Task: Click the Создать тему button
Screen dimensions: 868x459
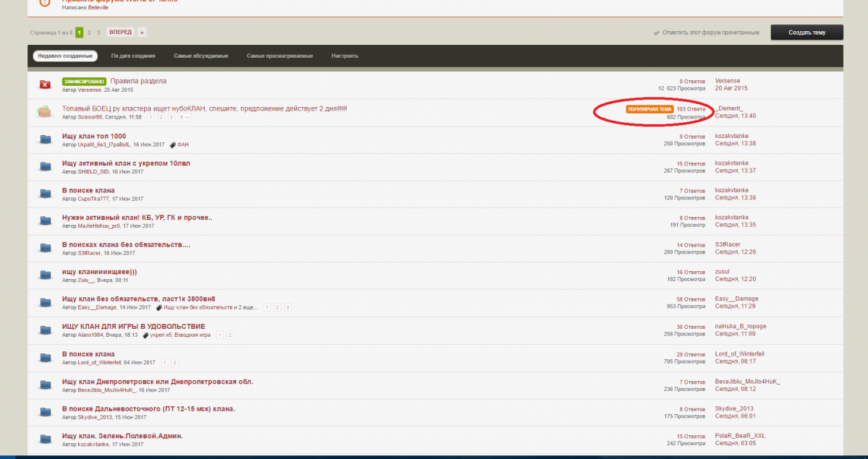Action: point(807,33)
